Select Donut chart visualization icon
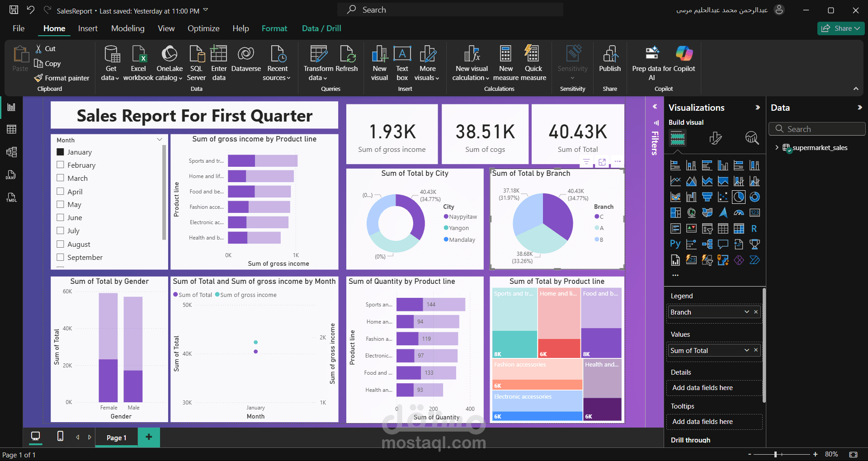The image size is (868, 461). tap(755, 197)
